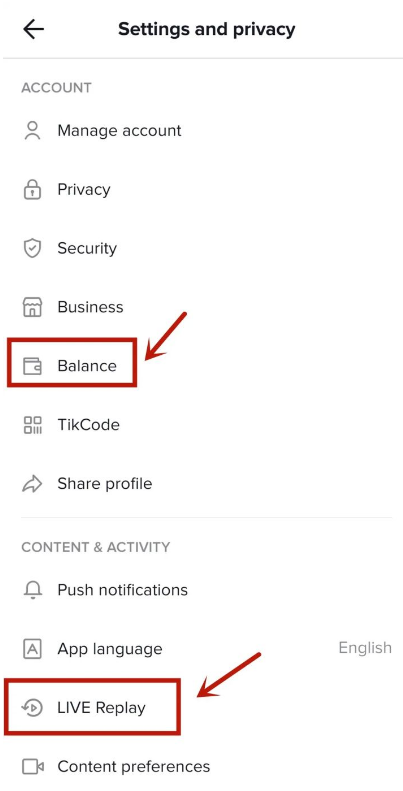Click the Balance wallet icon

click(x=33, y=366)
